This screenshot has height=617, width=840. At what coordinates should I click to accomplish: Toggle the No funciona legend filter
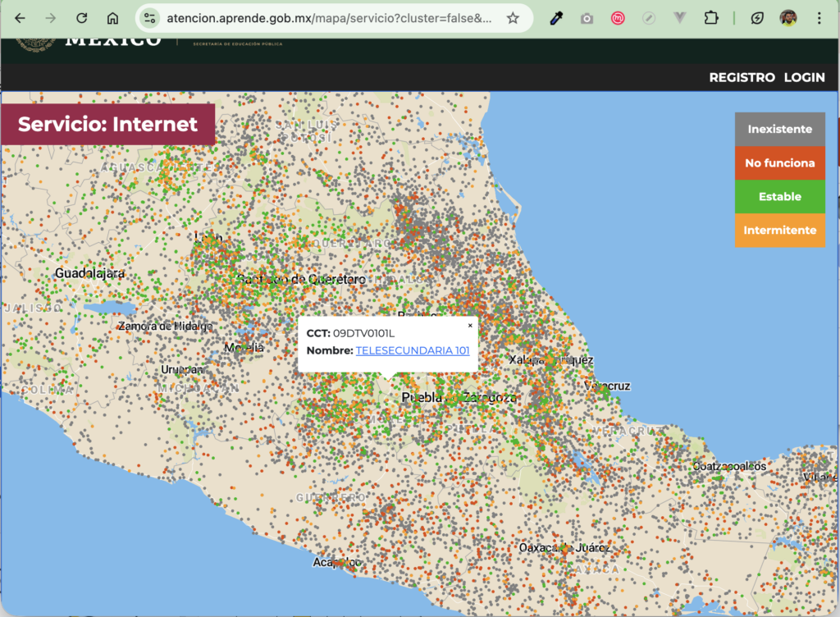(779, 162)
